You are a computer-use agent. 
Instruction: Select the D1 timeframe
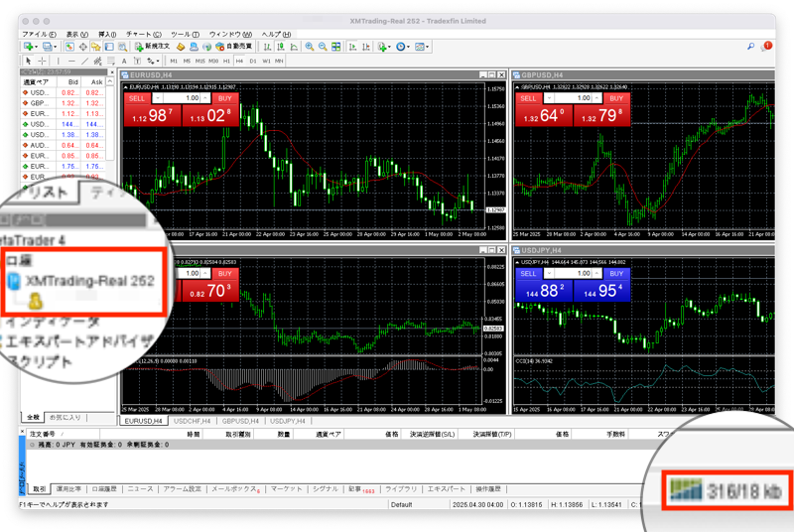point(253,61)
